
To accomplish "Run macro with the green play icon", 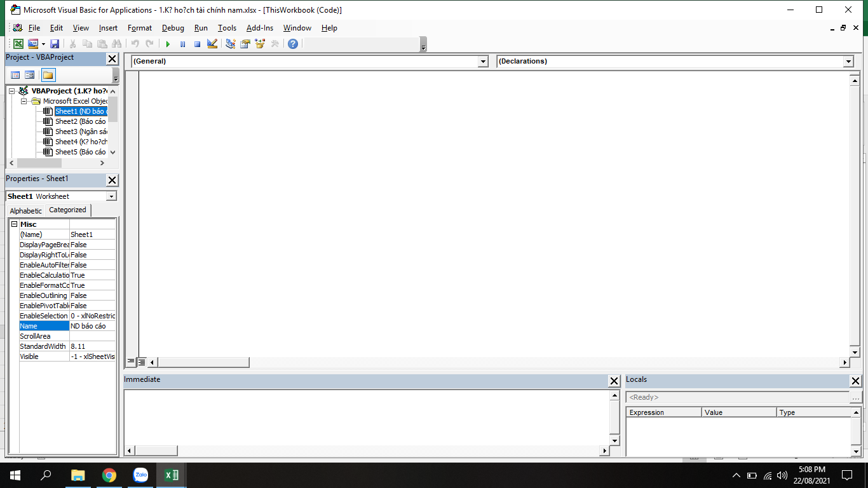I will coord(168,44).
